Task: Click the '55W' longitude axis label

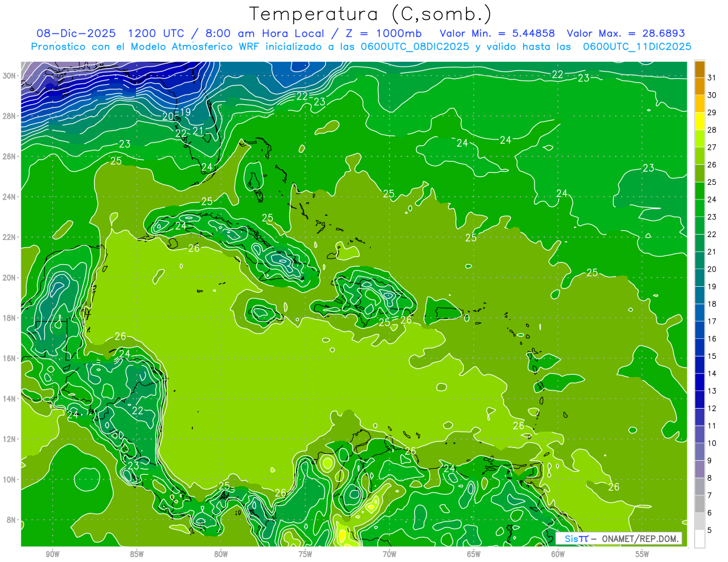Action: [642, 554]
